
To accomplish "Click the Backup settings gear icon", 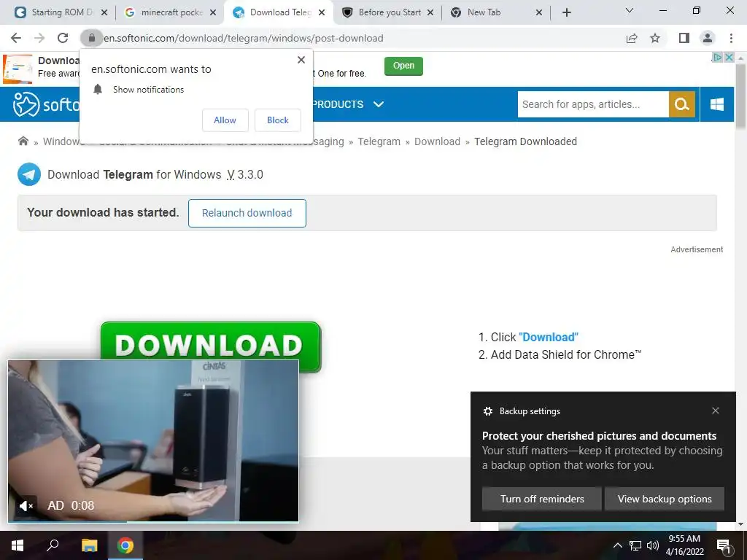I will [488, 411].
